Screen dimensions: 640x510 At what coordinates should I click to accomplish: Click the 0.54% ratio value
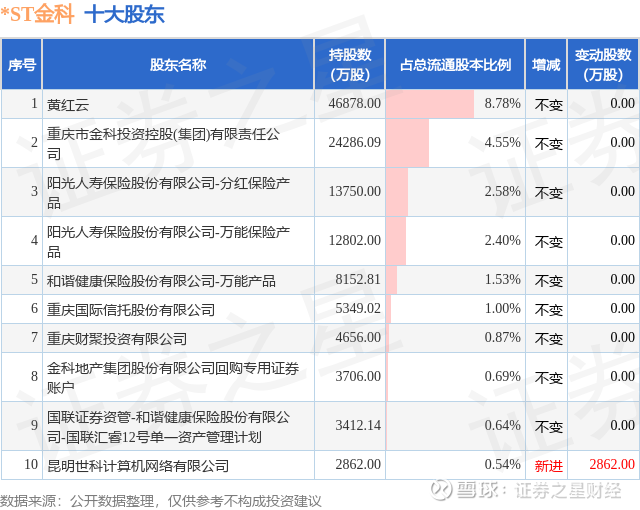coord(502,464)
